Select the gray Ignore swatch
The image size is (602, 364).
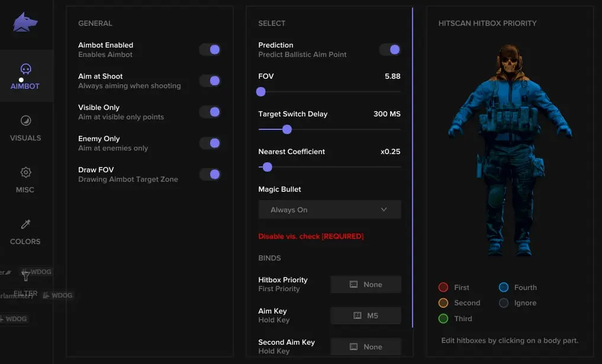503,303
